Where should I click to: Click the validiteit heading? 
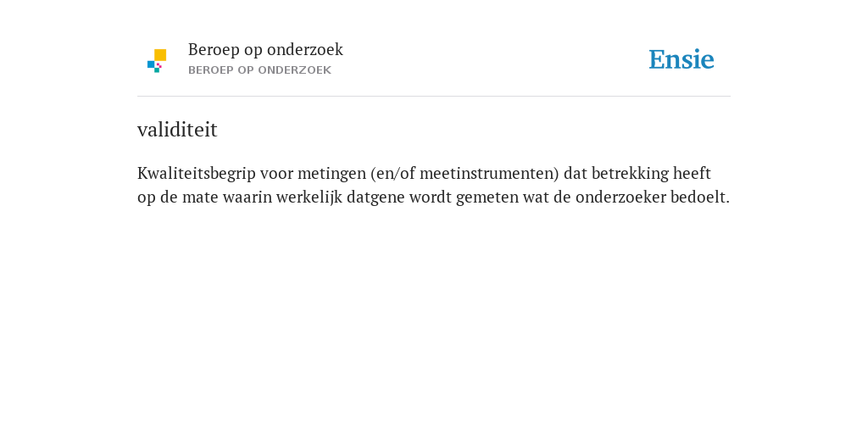click(x=177, y=130)
